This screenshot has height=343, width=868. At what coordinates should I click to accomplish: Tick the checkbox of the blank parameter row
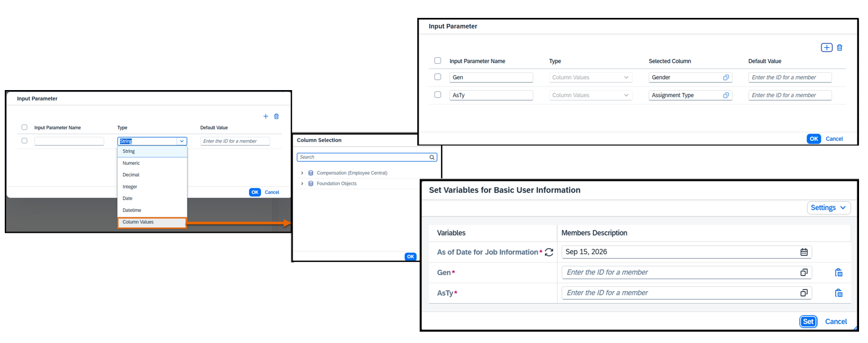[x=24, y=141]
